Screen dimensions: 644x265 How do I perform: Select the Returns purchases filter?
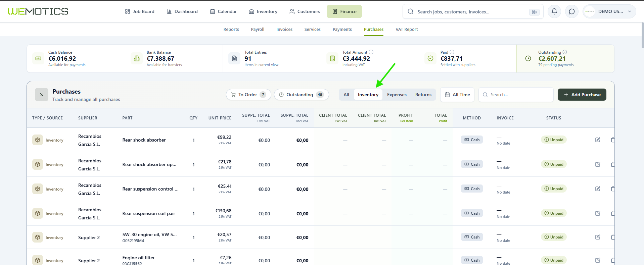coord(423,95)
